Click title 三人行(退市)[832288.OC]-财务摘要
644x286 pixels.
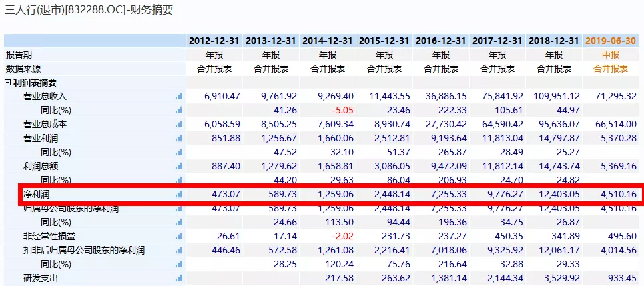pos(89,10)
